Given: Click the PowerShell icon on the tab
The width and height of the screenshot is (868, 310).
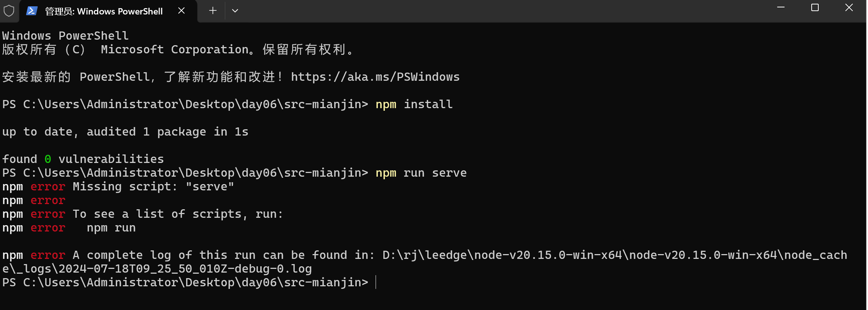Looking at the screenshot, I should 32,11.
